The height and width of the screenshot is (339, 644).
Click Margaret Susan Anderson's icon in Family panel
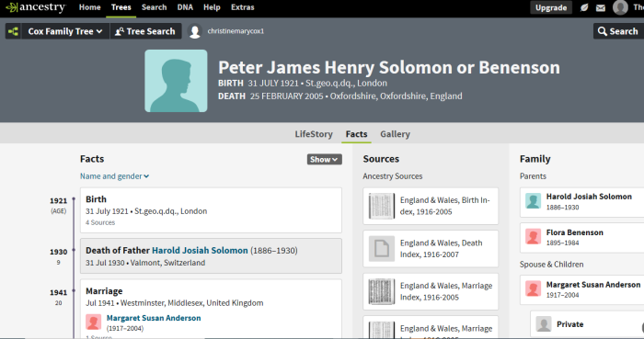point(533,289)
